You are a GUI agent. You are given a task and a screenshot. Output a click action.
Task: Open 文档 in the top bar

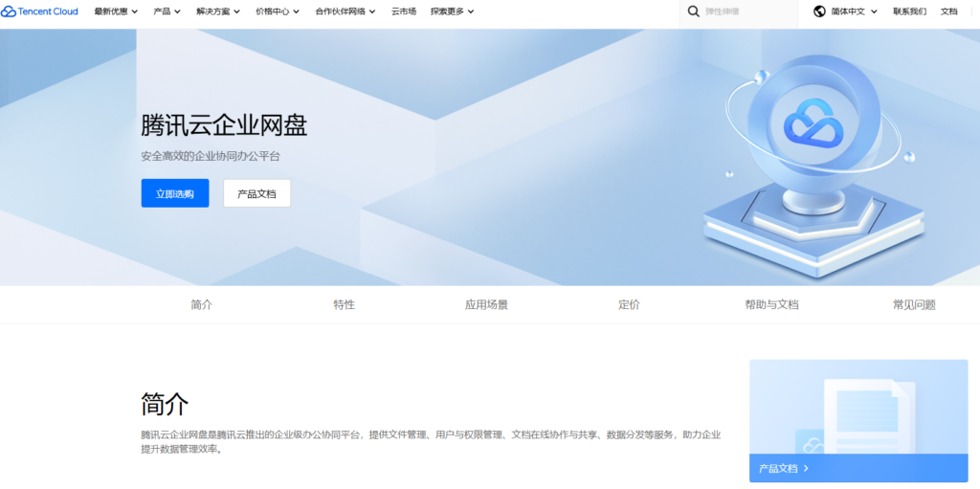(948, 11)
